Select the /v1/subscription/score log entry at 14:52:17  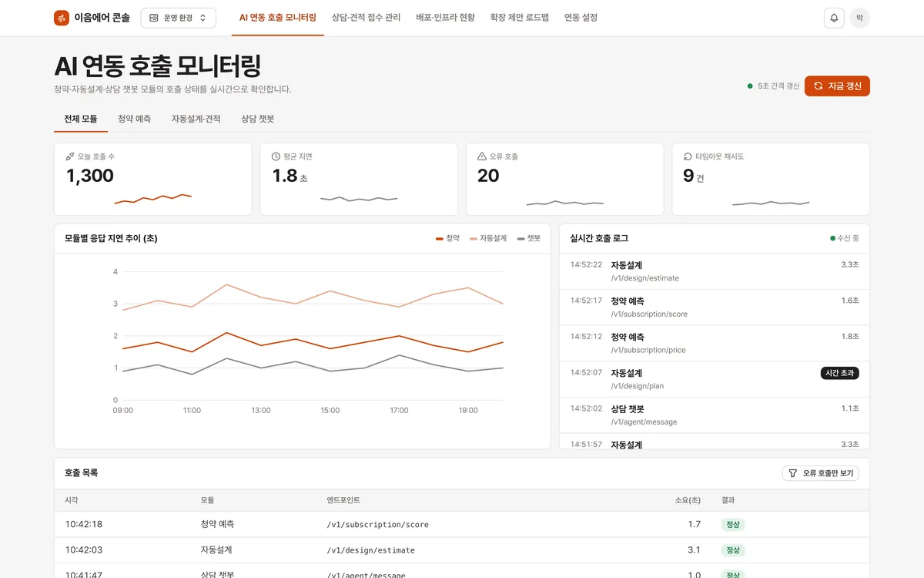[x=715, y=307]
